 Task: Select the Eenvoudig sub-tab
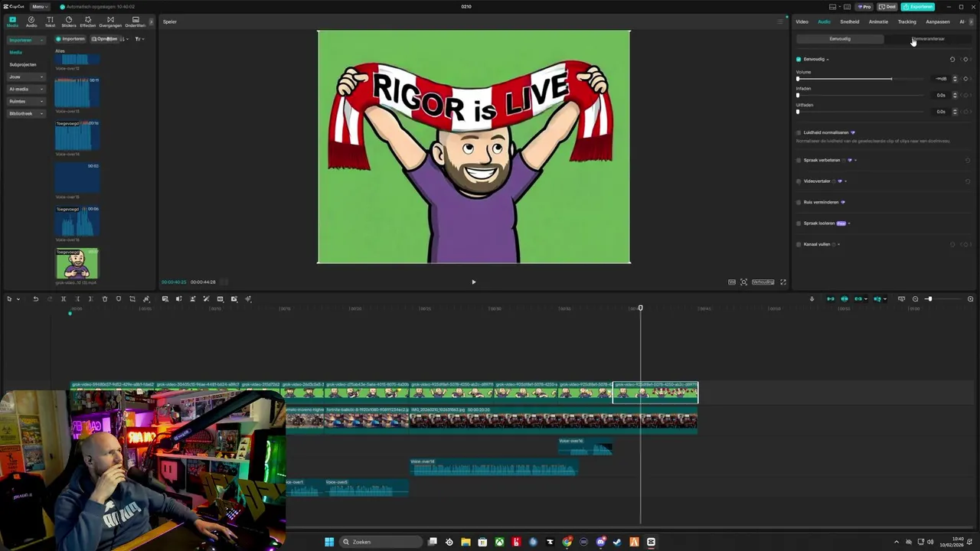(x=840, y=39)
